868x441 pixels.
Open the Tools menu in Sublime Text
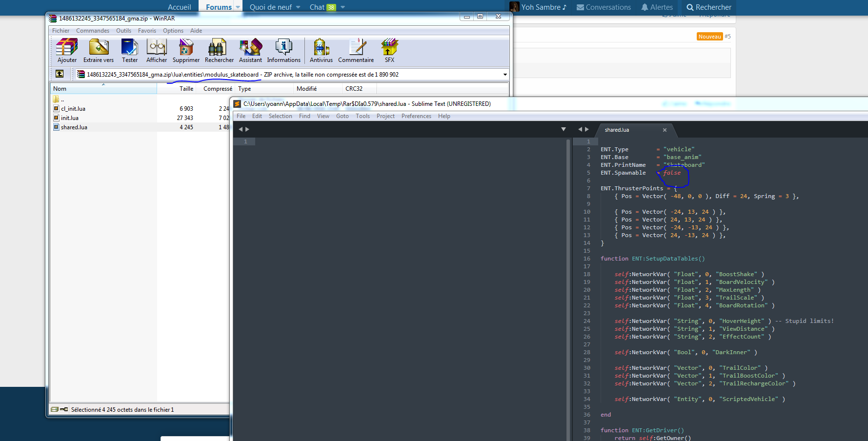(363, 116)
